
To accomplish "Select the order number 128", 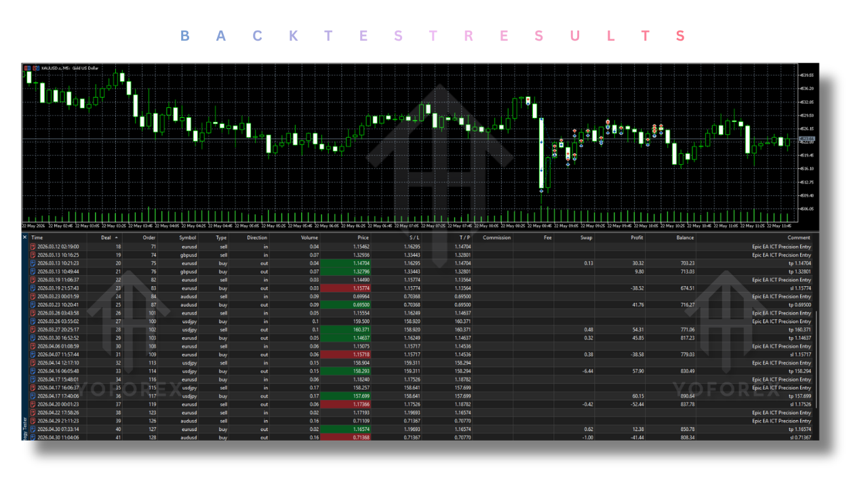I will click(x=152, y=437).
